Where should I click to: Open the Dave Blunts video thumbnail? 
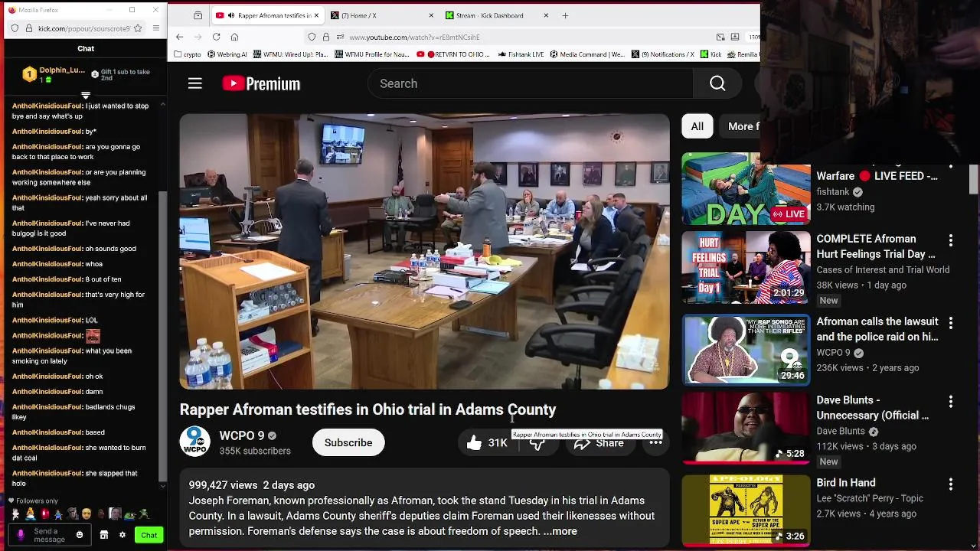746,428
